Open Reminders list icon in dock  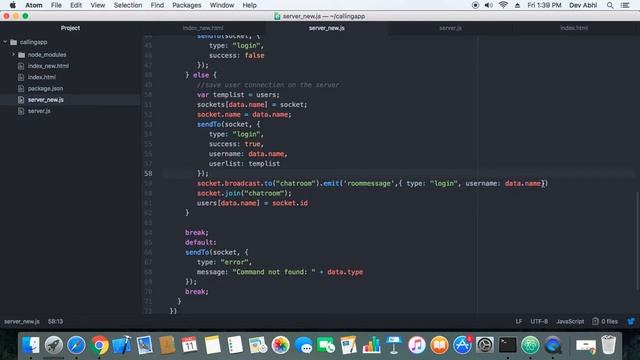point(235,345)
